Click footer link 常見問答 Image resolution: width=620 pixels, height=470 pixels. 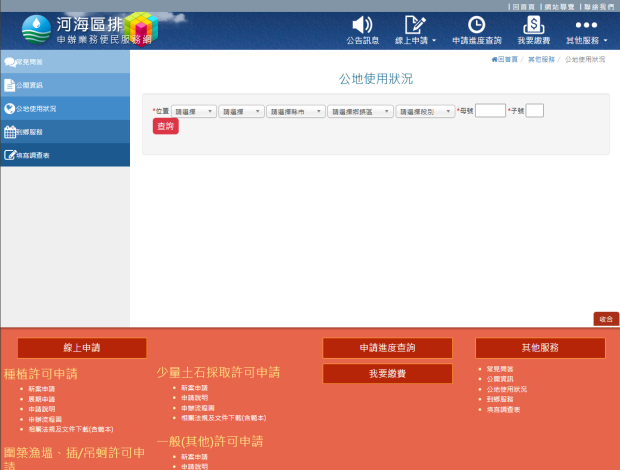(x=500, y=369)
